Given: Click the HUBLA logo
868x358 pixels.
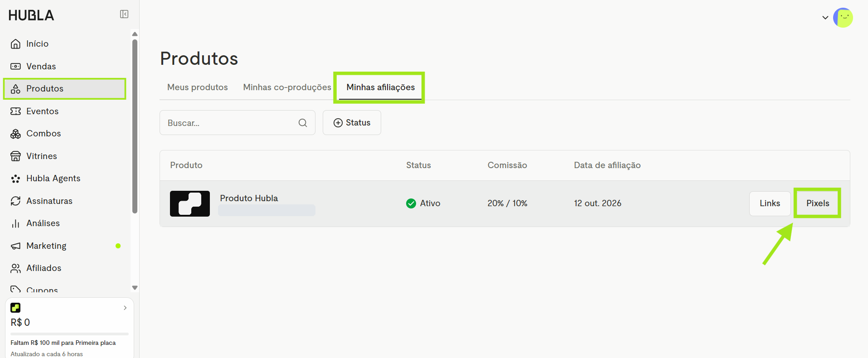Looking at the screenshot, I should 31,15.
